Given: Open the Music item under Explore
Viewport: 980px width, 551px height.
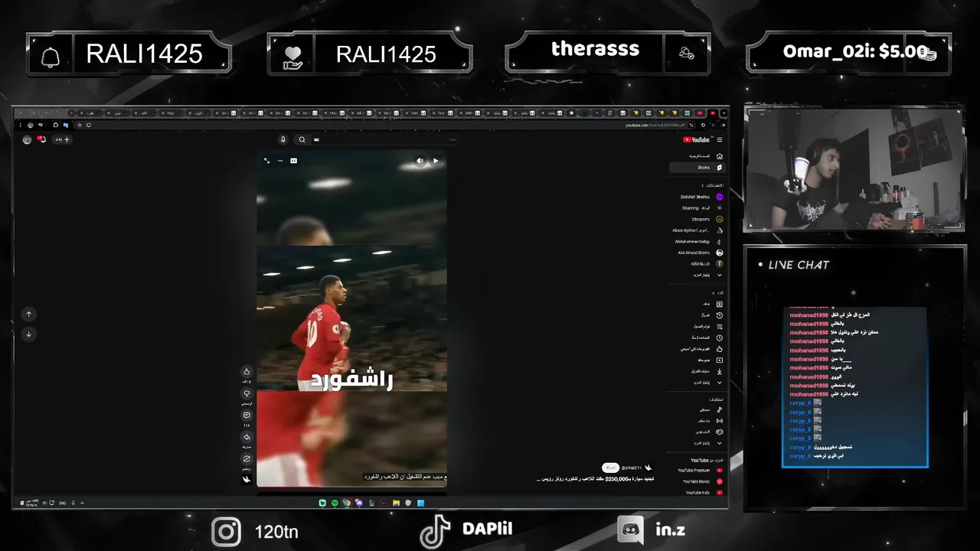Looking at the screenshot, I should coord(697,409).
